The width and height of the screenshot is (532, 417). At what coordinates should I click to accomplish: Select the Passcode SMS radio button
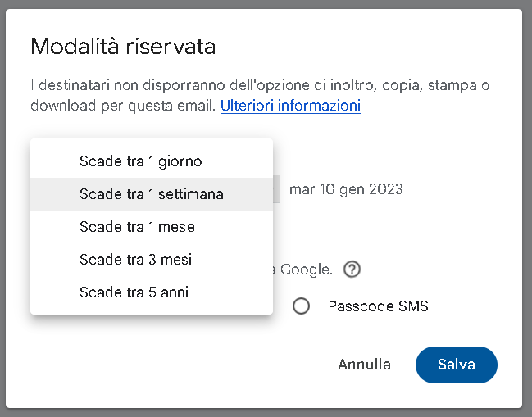[x=302, y=306]
